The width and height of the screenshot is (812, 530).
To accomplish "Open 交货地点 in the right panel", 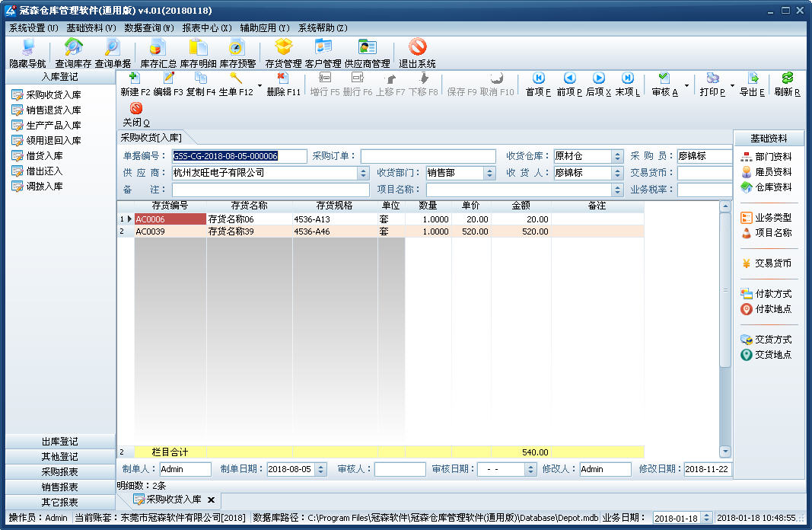I will pyautogui.click(x=766, y=354).
